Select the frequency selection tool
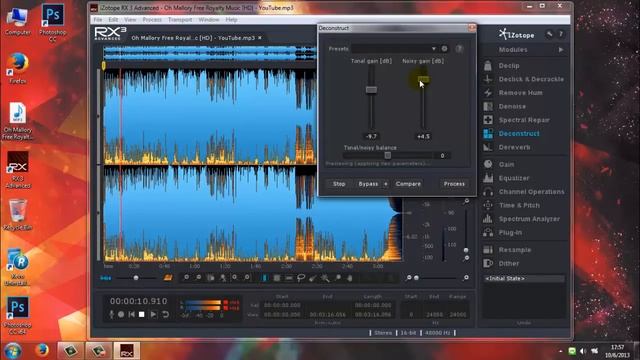 (x=289, y=278)
